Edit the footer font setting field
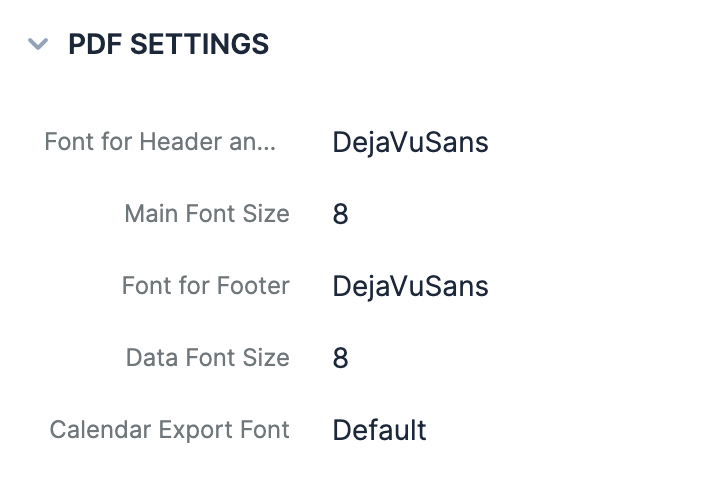722x498 pixels. pyautogui.click(x=410, y=286)
